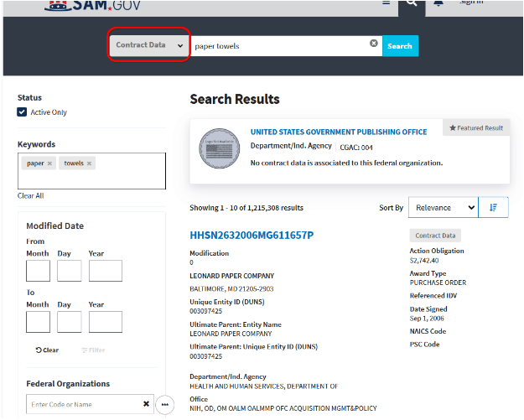Clear the search text with the X icon
The width and height of the screenshot is (524, 420).
point(374,43)
